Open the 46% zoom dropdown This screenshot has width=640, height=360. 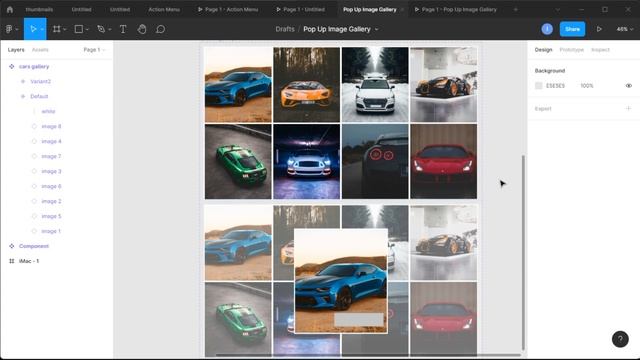pyautogui.click(x=624, y=29)
